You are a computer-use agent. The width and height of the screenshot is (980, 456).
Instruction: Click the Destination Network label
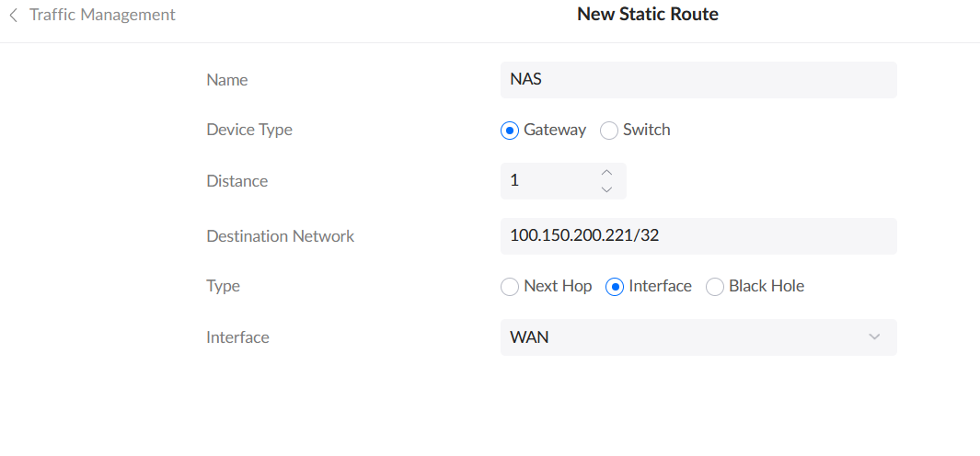pyautogui.click(x=280, y=236)
